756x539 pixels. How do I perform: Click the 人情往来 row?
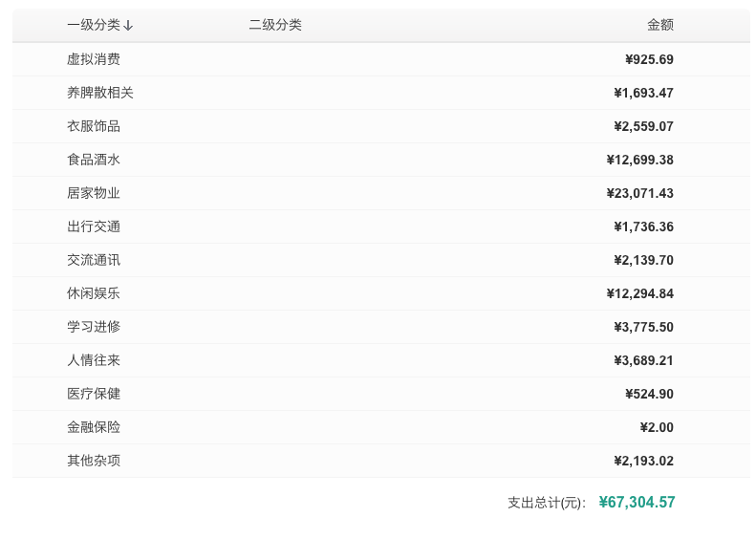pyautogui.click(x=94, y=360)
